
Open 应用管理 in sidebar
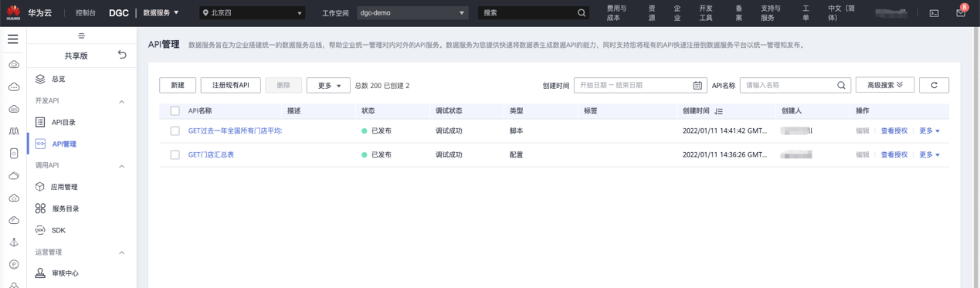[x=64, y=187]
